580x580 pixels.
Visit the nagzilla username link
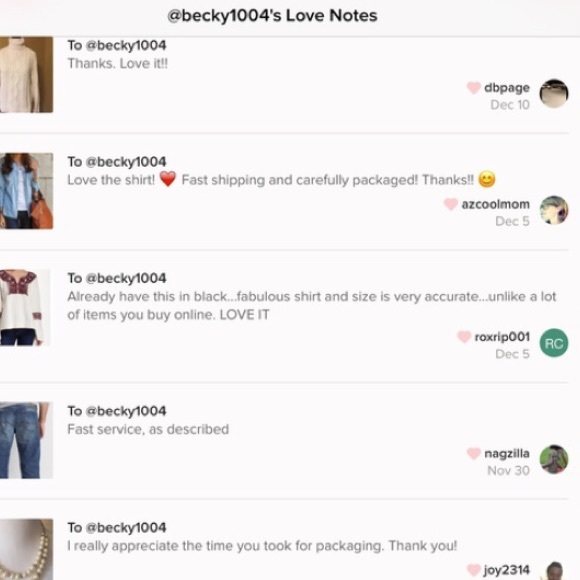(x=507, y=453)
